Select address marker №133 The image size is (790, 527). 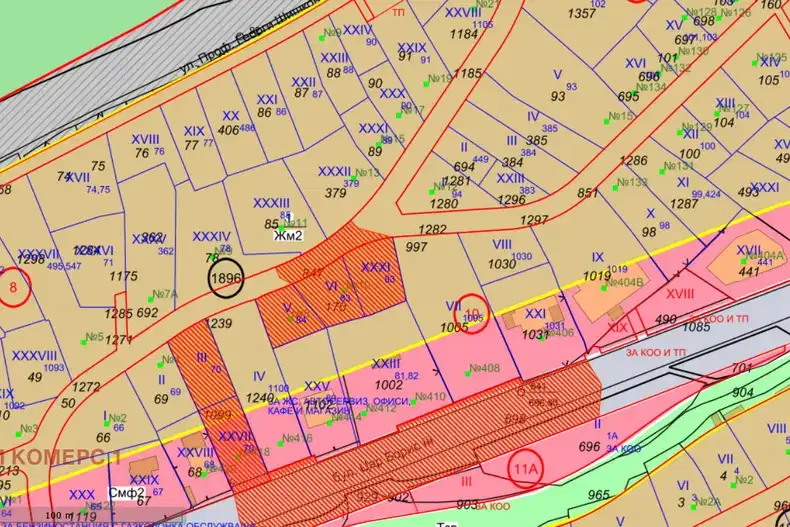click(x=632, y=182)
